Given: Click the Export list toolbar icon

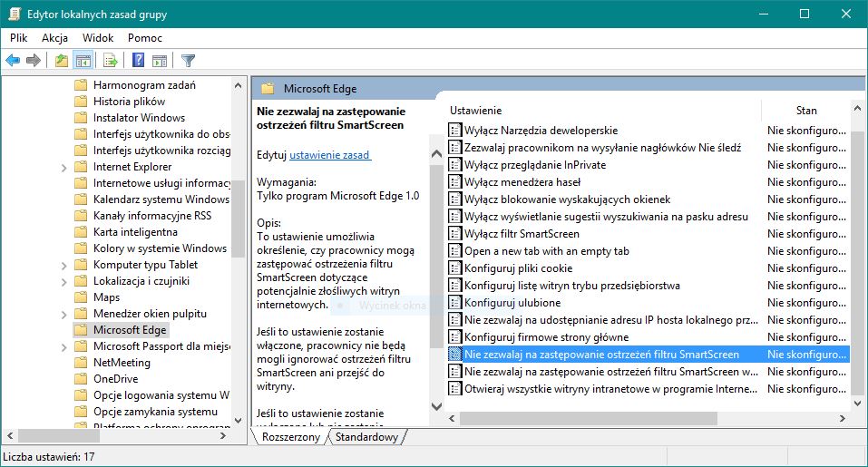Looking at the screenshot, I should [110, 61].
